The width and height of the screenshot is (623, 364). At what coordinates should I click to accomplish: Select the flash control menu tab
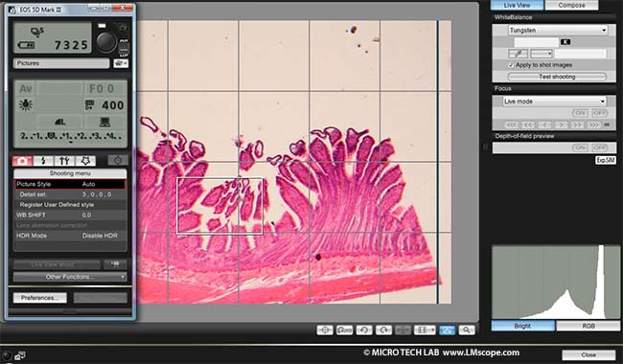[43, 160]
